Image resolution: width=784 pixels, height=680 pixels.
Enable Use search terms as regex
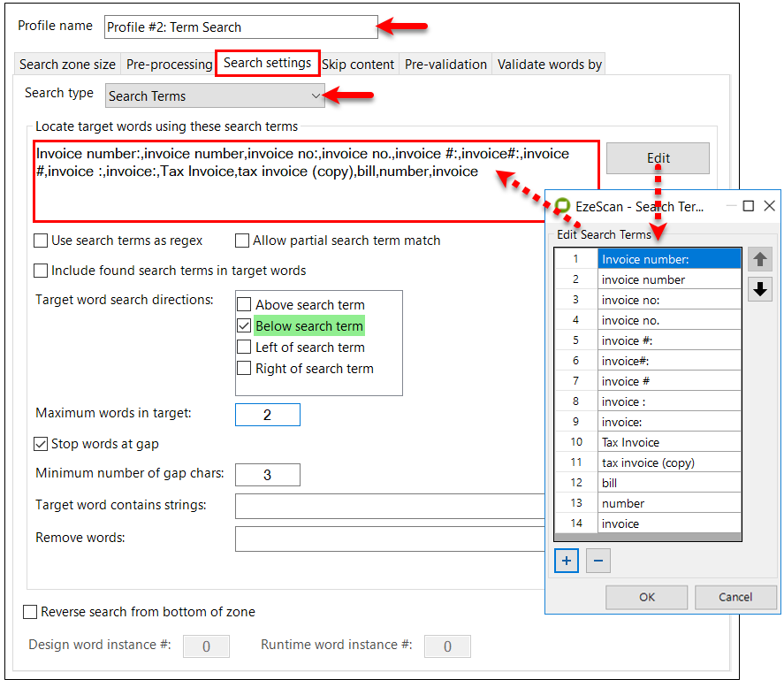(x=41, y=241)
